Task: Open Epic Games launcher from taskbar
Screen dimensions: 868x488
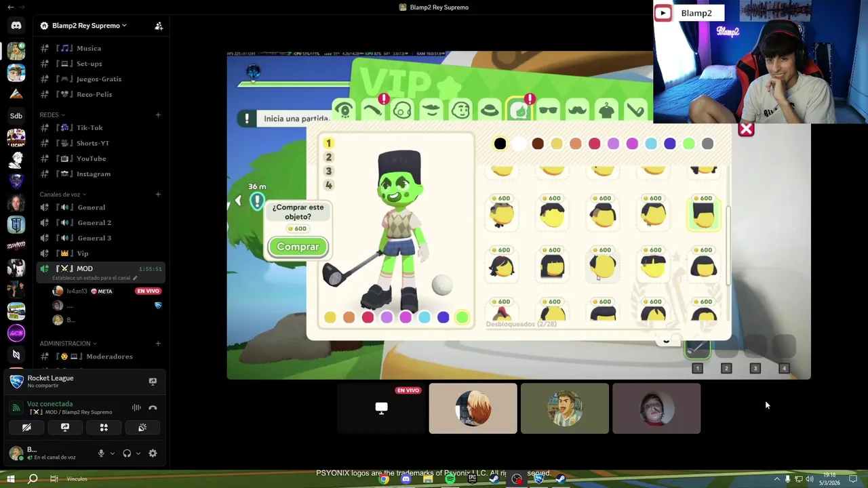Action: click(472, 479)
